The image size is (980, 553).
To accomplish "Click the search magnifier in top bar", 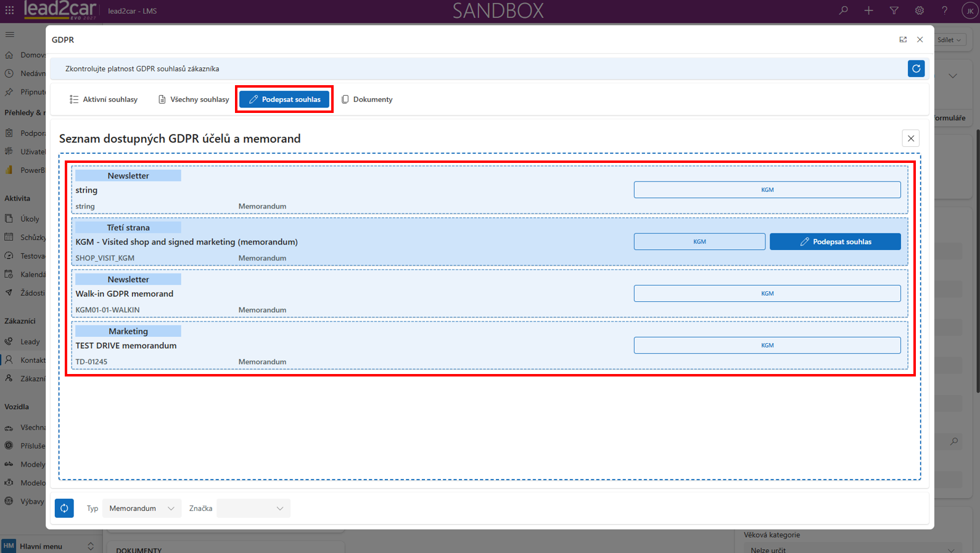I will pos(843,10).
